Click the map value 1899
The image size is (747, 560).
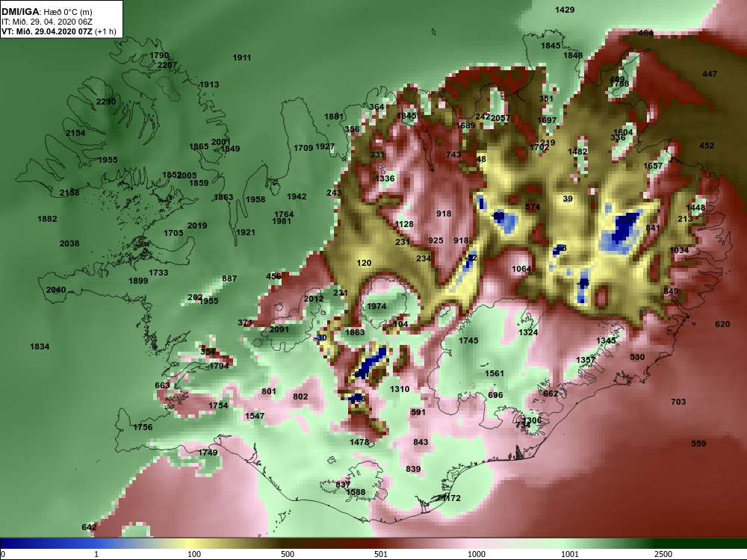[x=138, y=281]
